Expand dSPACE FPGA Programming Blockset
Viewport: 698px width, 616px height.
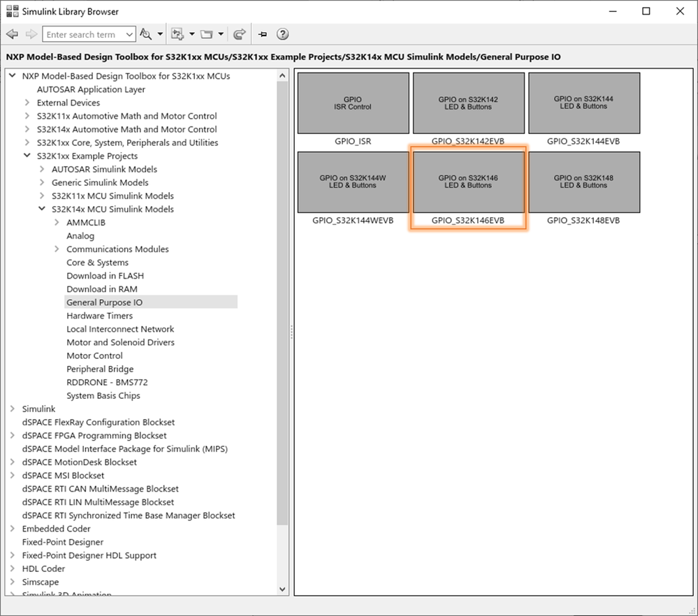(x=13, y=435)
